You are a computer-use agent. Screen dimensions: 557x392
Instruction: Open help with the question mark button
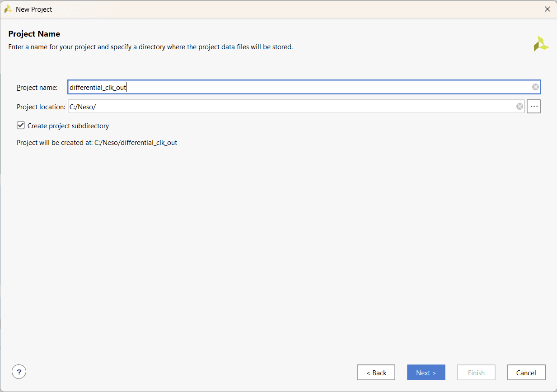19,372
